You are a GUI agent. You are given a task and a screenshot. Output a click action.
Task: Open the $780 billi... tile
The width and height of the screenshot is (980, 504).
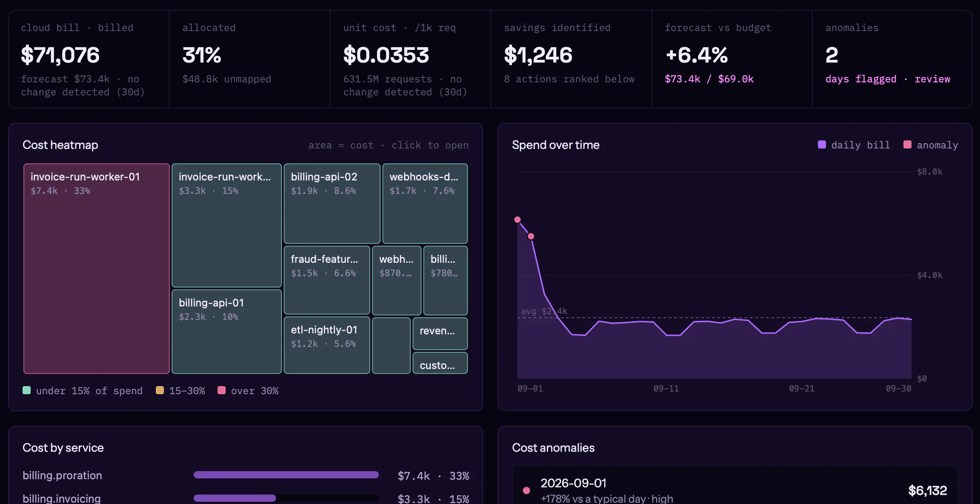(x=445, y=280)
